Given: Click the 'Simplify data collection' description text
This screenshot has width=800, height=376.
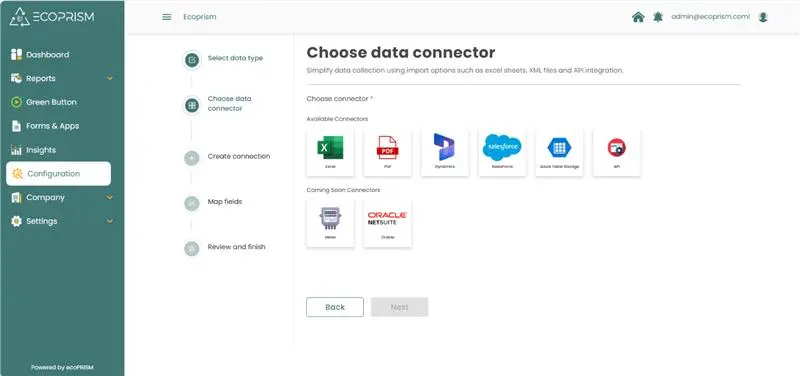Looking at the screenshot, I should [465, 70].
